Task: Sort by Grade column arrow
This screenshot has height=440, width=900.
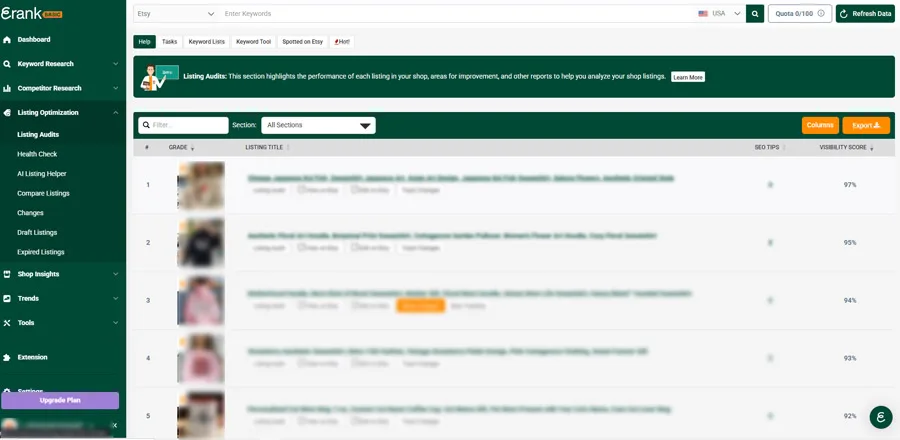Action: click(192, 148)
